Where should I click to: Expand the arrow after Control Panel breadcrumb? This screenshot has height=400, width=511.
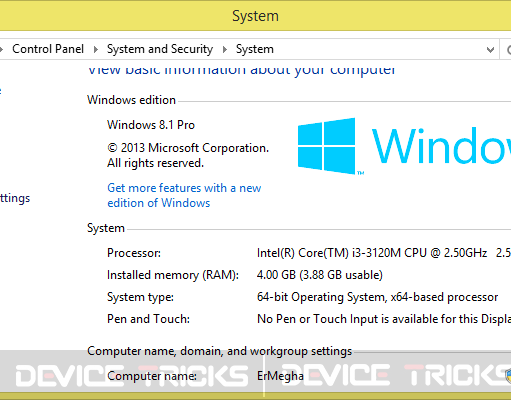coord(96,49)
